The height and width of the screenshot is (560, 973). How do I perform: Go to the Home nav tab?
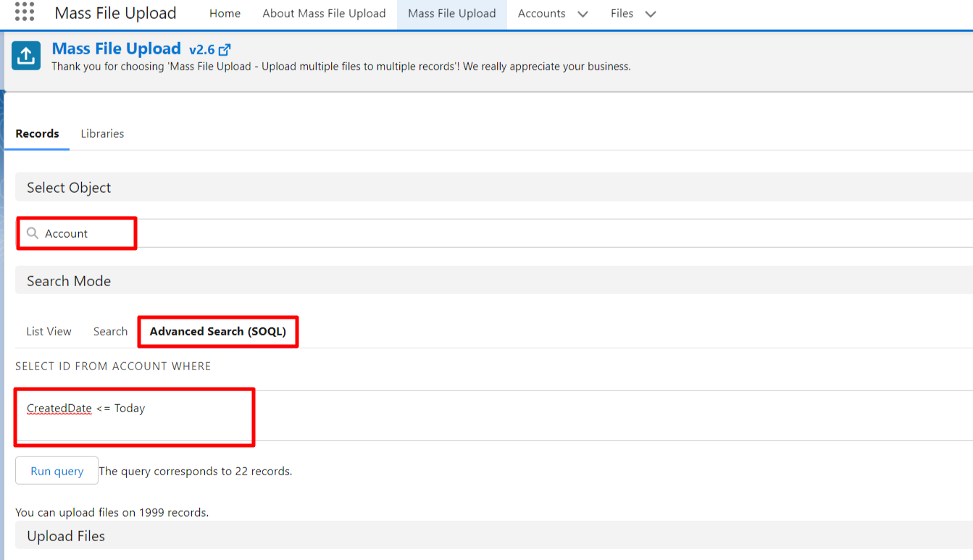click(225, 14)
